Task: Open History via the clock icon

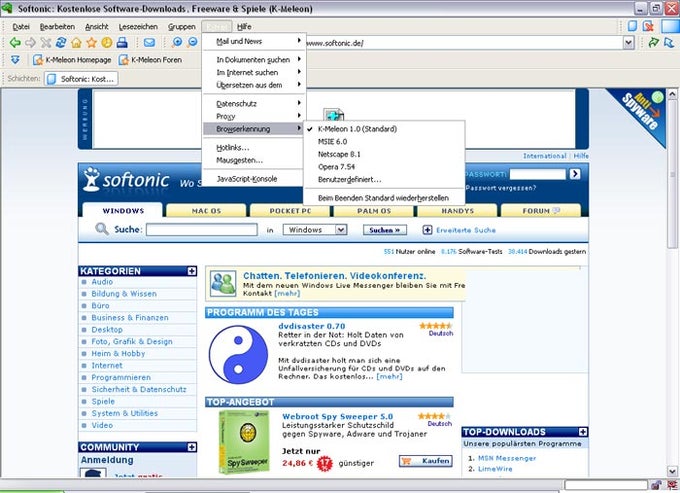Action: pos(107,42)
